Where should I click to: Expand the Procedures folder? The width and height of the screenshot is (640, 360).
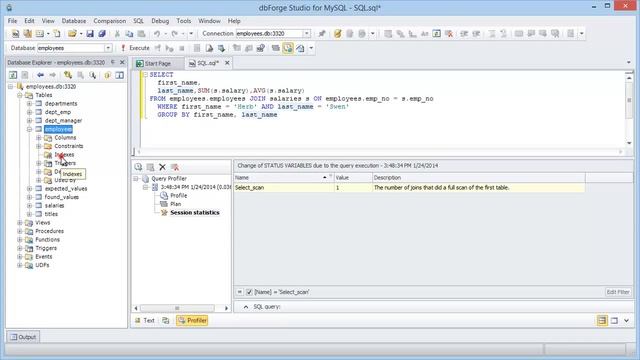point(20,231)
